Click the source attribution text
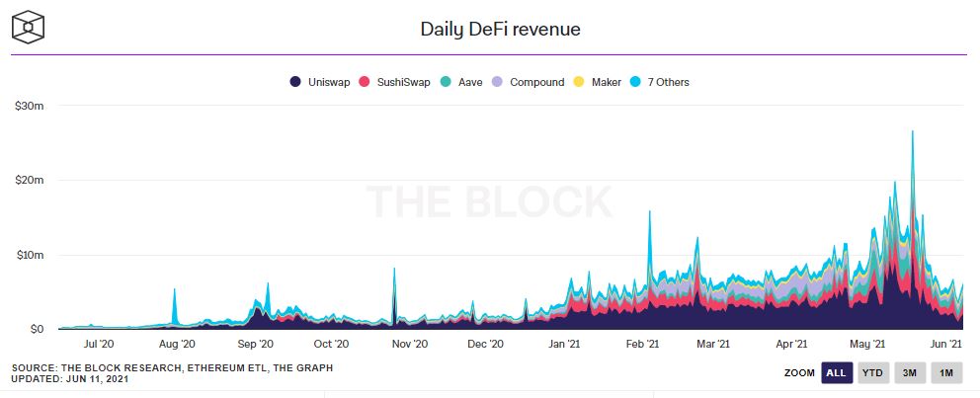 click(173, 367)
